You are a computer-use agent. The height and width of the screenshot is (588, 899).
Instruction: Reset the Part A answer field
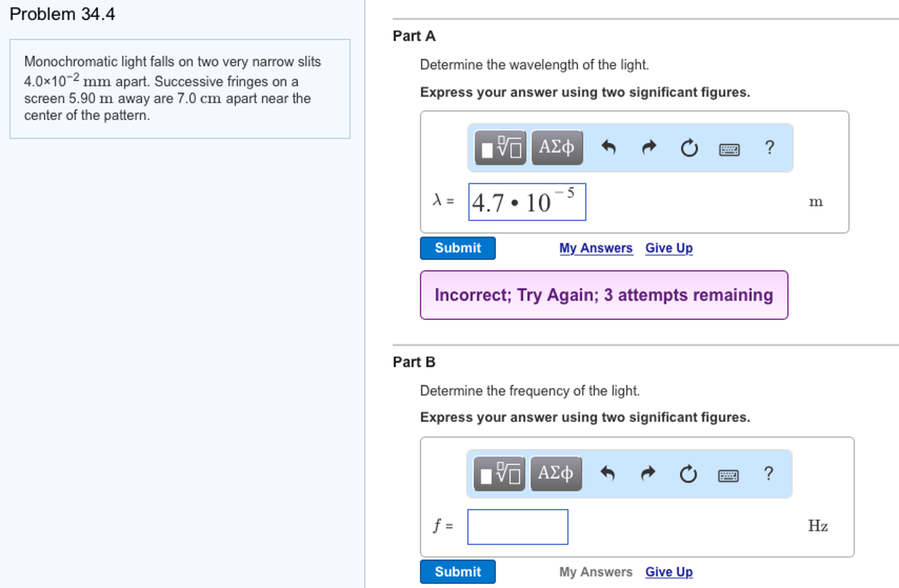tap(689, 148)
